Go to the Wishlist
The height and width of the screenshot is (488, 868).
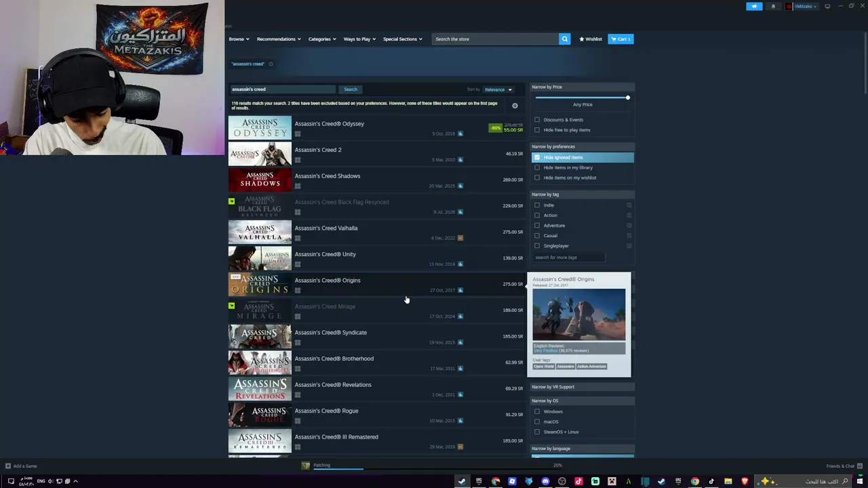tap(591, 39)
